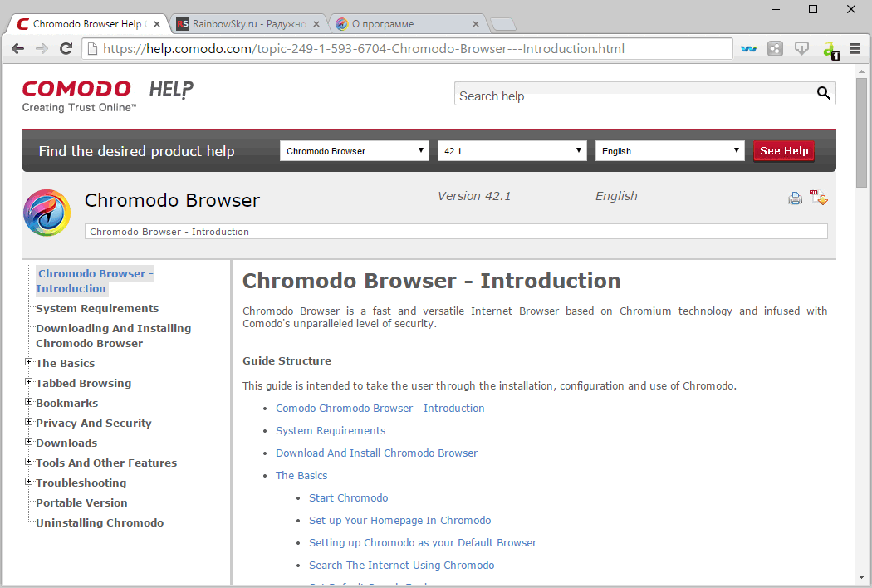Close the Chromodo Browser Help tab
Viewport: 872px width, 588px height.
click(x=157, y=24)
